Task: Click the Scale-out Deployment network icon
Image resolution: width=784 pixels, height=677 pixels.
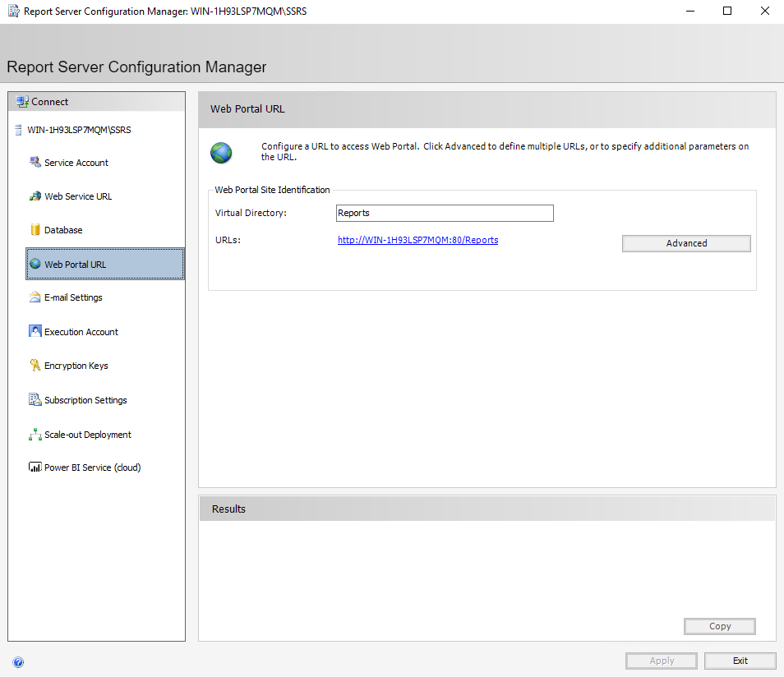Action: [x=35, y=435]
